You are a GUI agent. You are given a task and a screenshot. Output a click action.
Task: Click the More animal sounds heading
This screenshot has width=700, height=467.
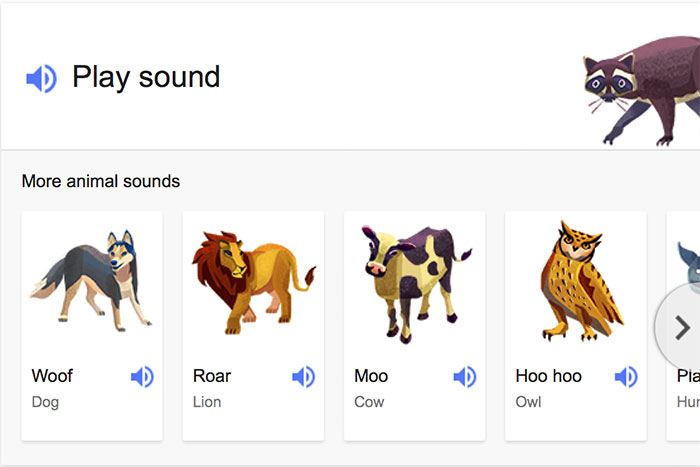(101, 182)
